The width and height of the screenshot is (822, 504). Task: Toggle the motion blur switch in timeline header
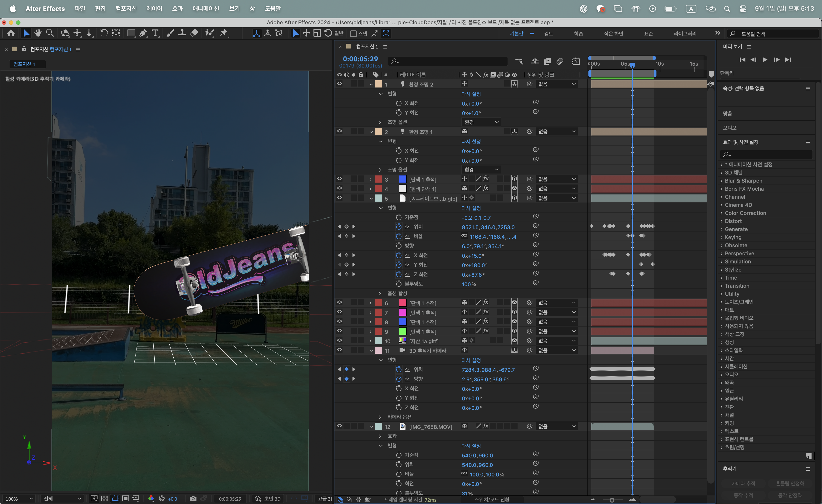pyautogui.click(x=560, y=61)
